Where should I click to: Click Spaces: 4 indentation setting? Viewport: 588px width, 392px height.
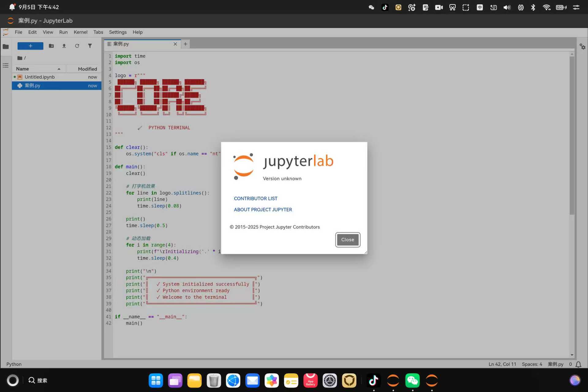tap(532, 364)
